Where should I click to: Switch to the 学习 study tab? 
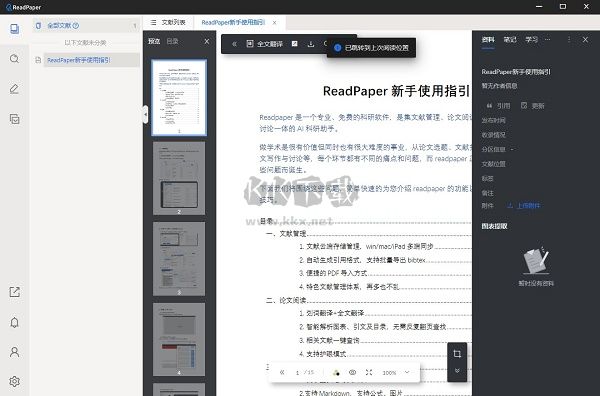(x=532, y=40)
